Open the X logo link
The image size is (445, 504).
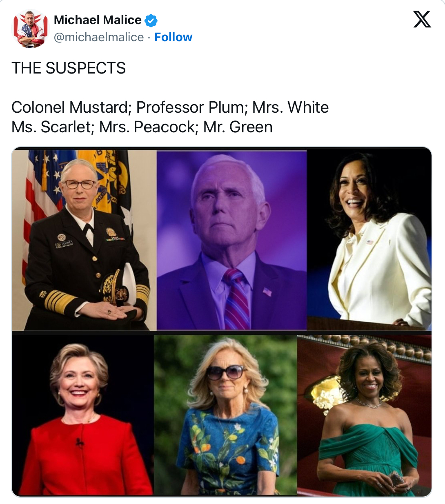(422, 19)
